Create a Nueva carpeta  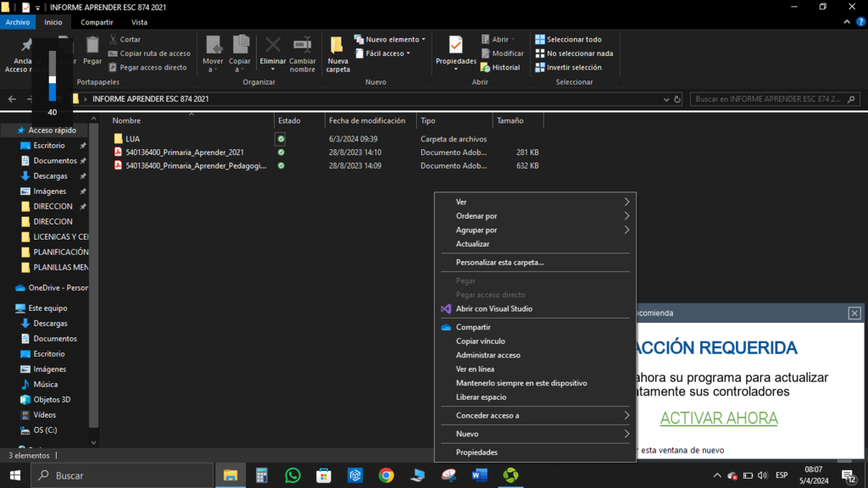click(x=337, y=53)
